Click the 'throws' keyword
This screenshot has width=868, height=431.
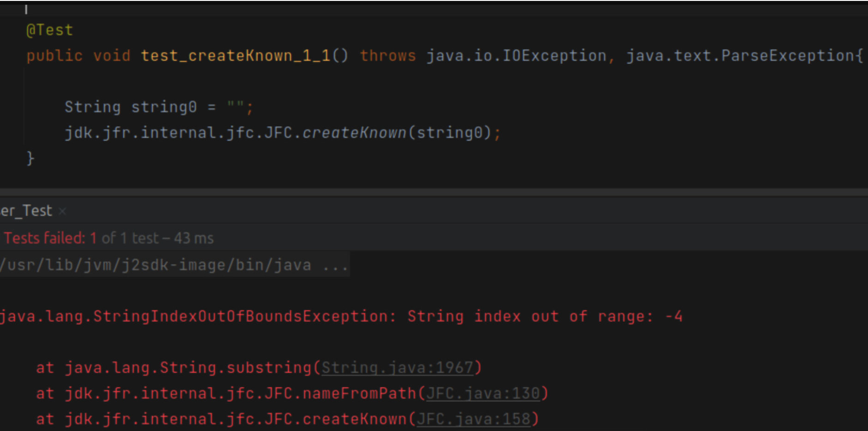[x=388, y=55]
